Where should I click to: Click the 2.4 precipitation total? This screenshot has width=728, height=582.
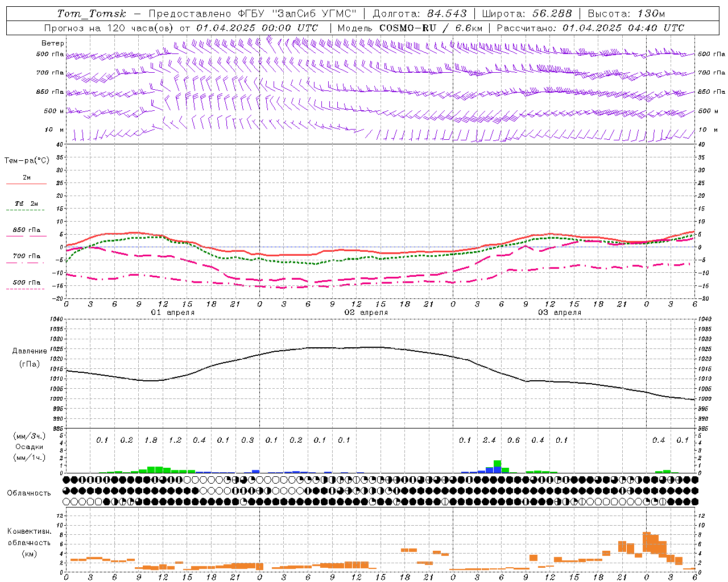489,440
